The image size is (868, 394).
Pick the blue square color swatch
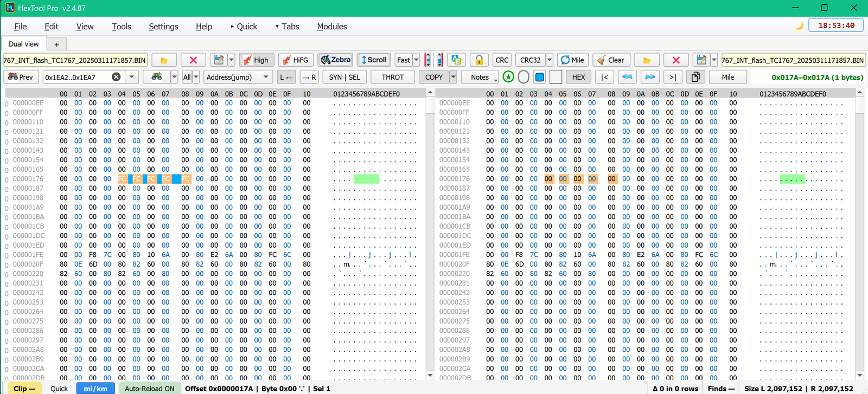pos(540,77)
